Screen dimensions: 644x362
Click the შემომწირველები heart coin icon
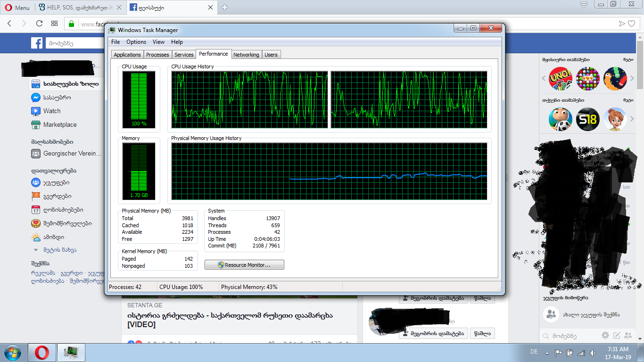point(36,223)
